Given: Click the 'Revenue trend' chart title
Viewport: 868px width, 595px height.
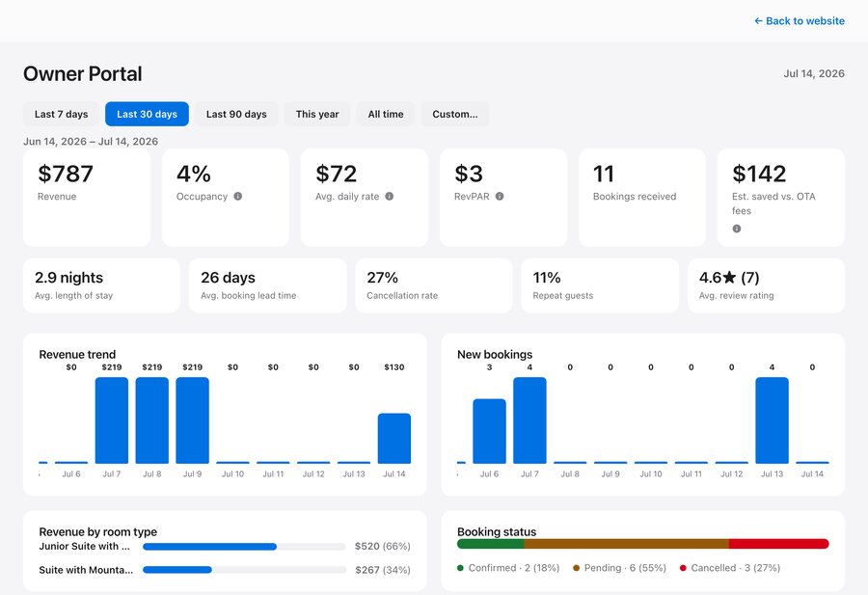Looking at the screenshot, I should [x=77, y=354].
